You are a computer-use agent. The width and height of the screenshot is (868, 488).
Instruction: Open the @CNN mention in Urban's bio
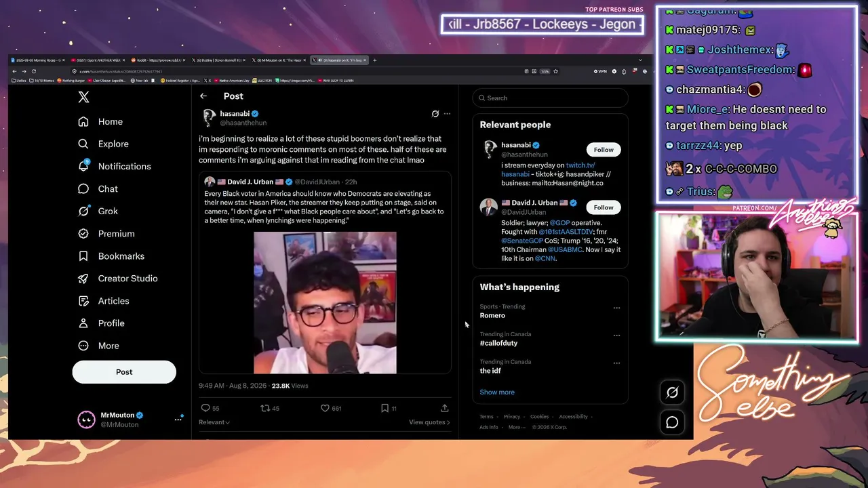pos(545,258)
